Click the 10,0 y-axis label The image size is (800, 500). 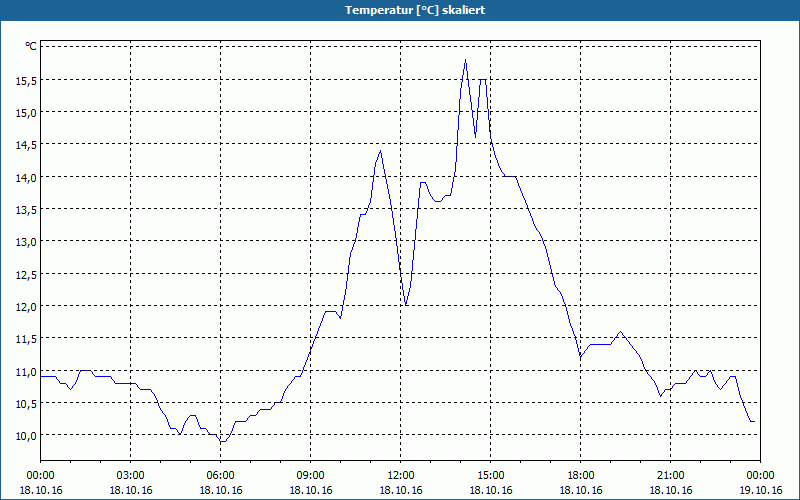point(27,436)
